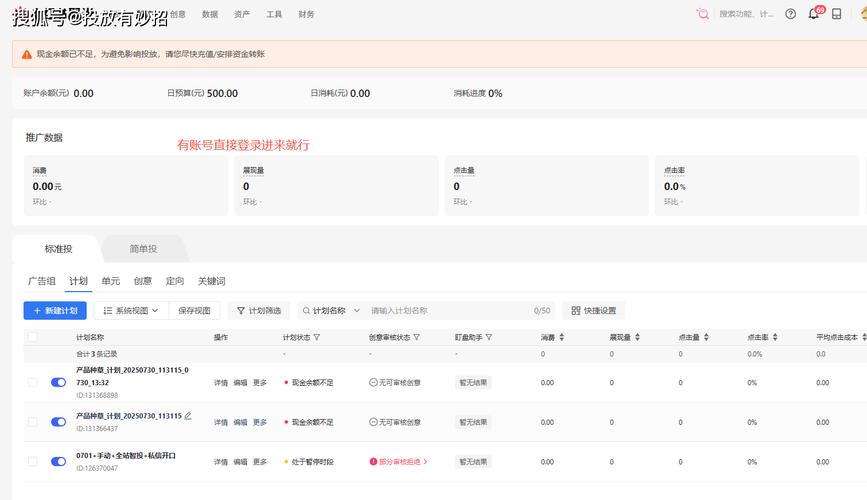
Task: Open the 计划名称 search-type dropdown
Action: [331, 311]
